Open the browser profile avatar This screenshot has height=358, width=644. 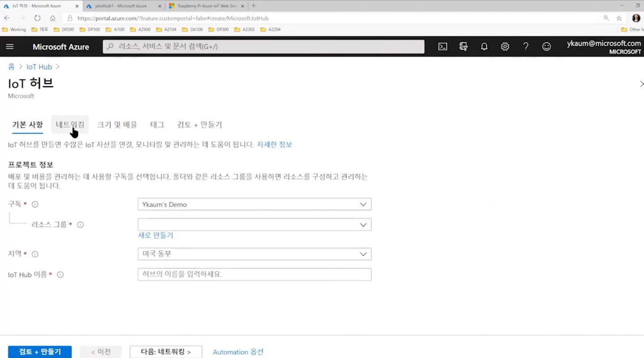636,18
